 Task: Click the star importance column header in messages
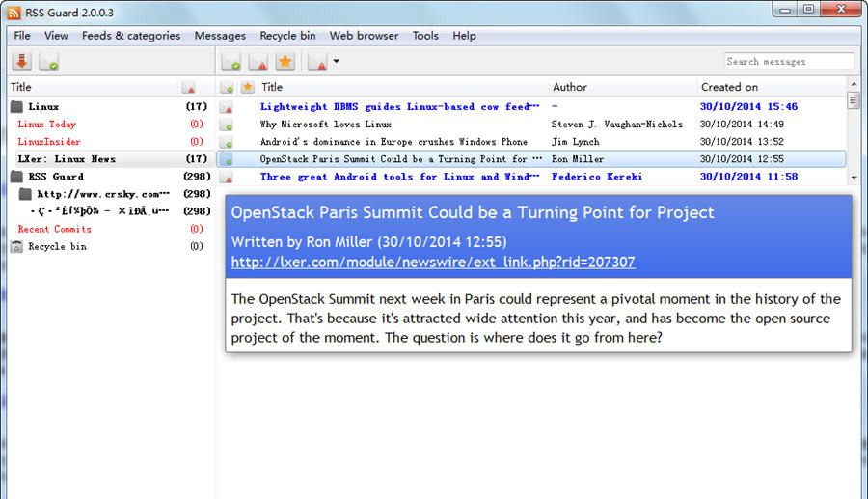248,87
